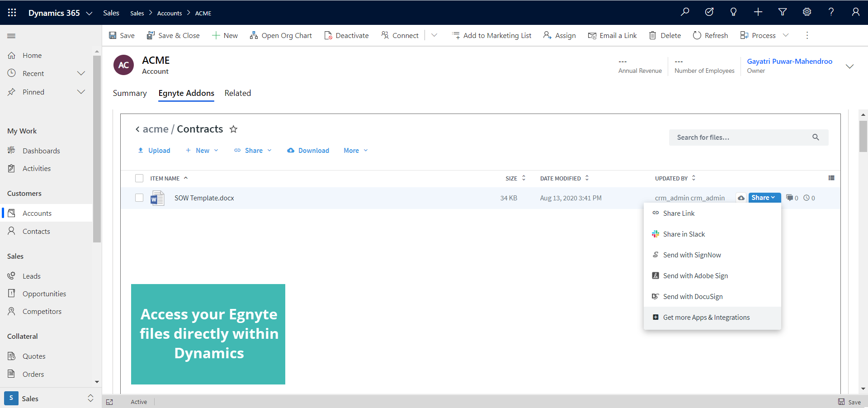Viewport: 868px width, 408px height.
Task: Click the search icon in file search box
Action: pyautogui.click(x=816, y=138)
